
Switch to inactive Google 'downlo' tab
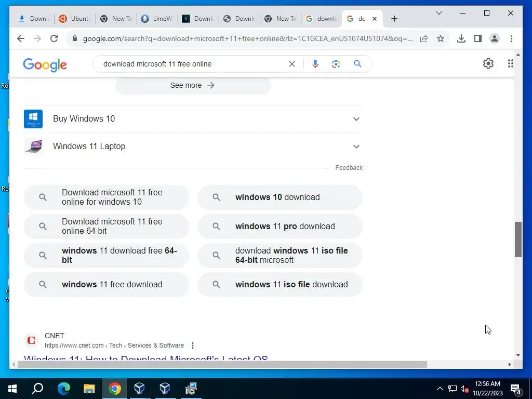pos(321,19)
